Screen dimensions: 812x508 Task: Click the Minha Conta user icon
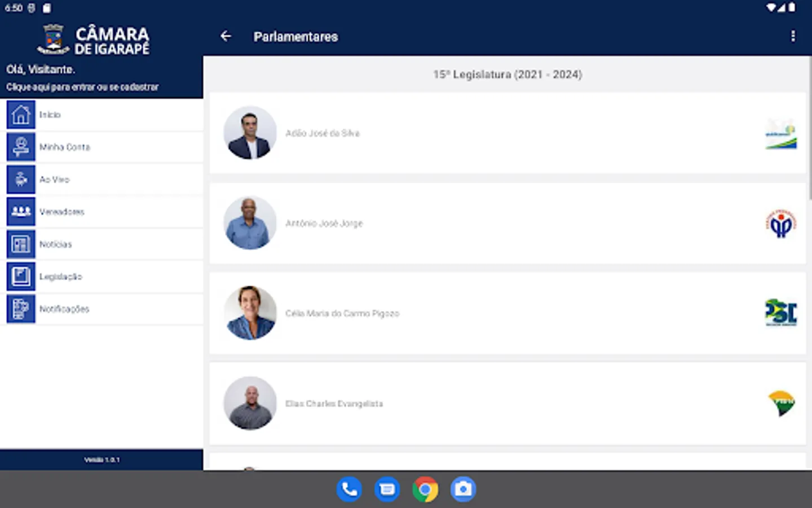click(x=21, y=147)
